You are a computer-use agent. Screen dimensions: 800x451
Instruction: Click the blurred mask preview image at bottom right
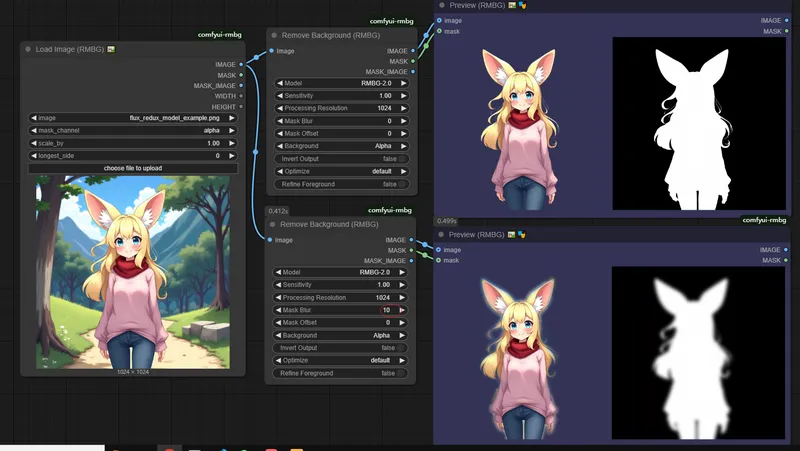pos(698,354)
